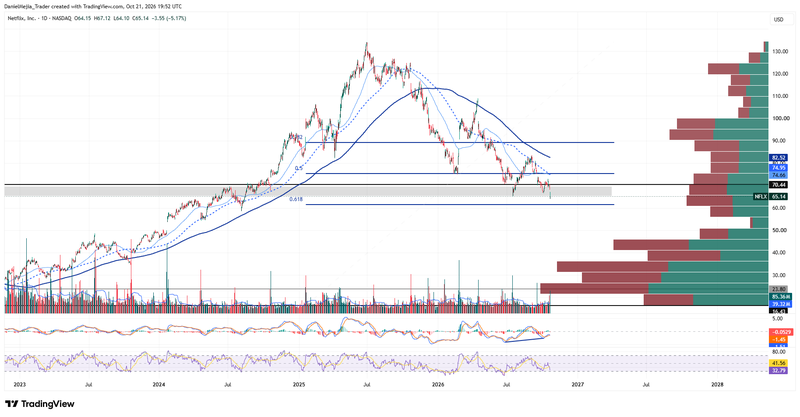Viewport: 800px width, 417px height.
Task: Click the NFLX ticker label on price scale
Action: pos(761,197)
